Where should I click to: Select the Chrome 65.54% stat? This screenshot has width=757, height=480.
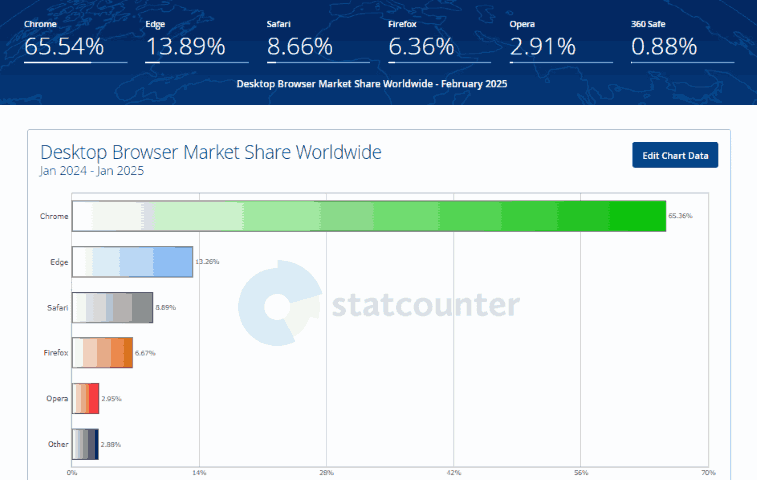click(76, 42)
